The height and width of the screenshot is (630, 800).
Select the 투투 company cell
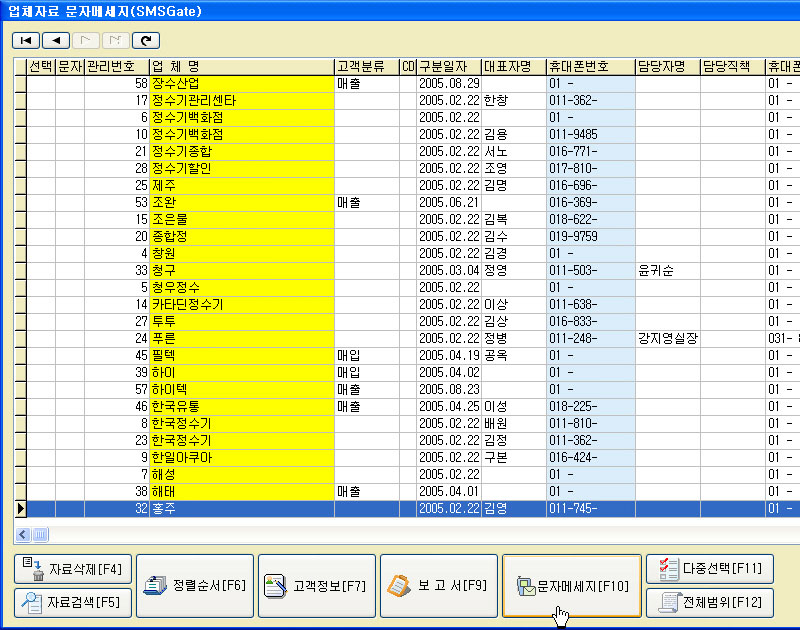click(x=242, y=322)
